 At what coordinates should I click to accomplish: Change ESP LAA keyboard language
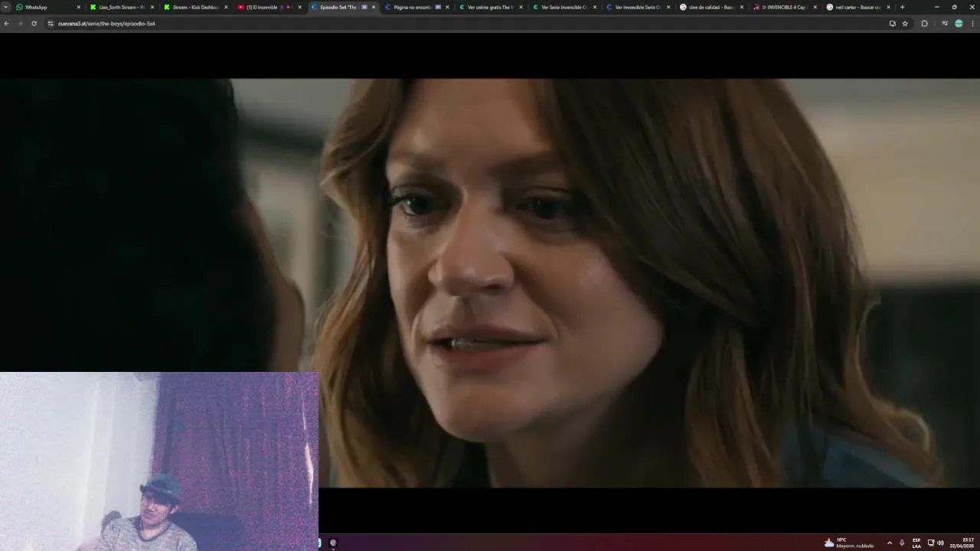click(916, 543)
